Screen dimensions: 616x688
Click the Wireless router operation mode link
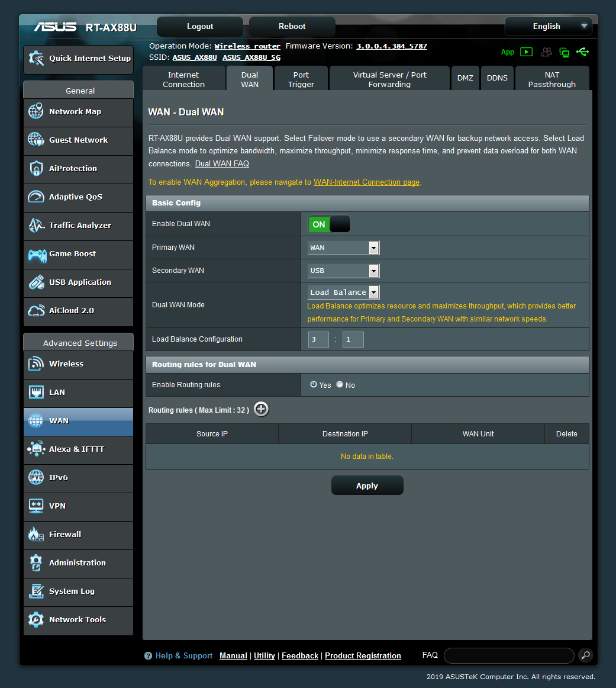(247, 46)
